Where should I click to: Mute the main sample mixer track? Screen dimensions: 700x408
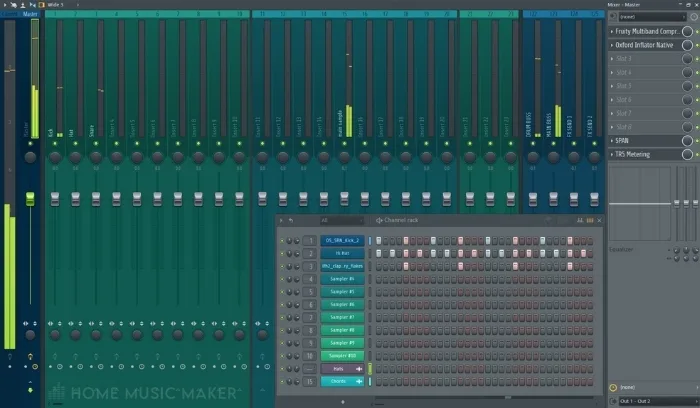tap(344, 144)
